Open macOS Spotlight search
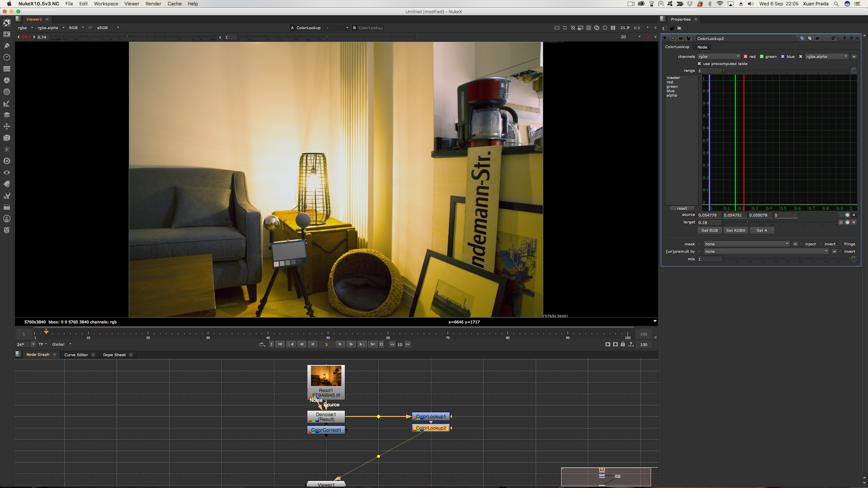Image resolution: width=868 pixels, height=488 pixels. [x=836, y=4]
